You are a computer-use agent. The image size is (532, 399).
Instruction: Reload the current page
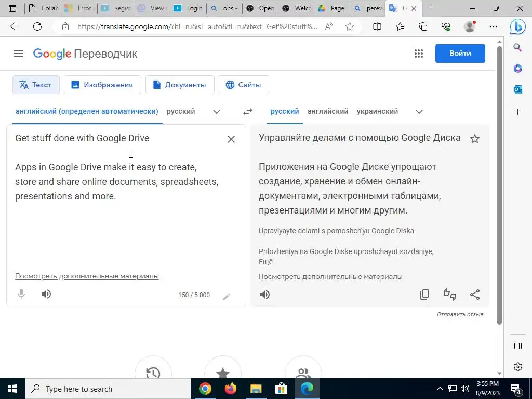pos(37,26)
